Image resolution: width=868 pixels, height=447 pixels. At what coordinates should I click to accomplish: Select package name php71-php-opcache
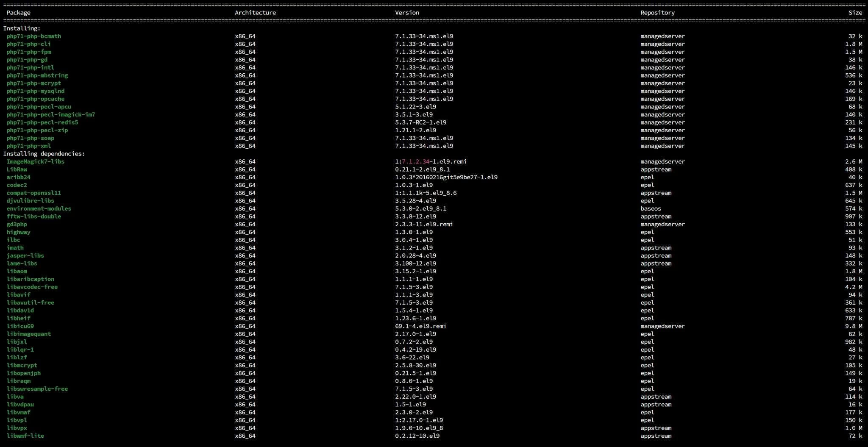(x=36, y=99)
